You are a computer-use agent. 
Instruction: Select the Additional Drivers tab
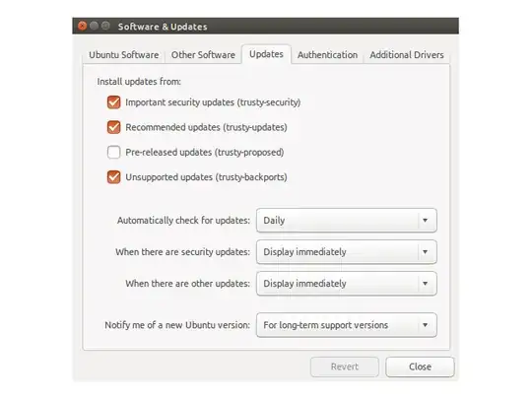pyautogui.click(x=407, y=54)
